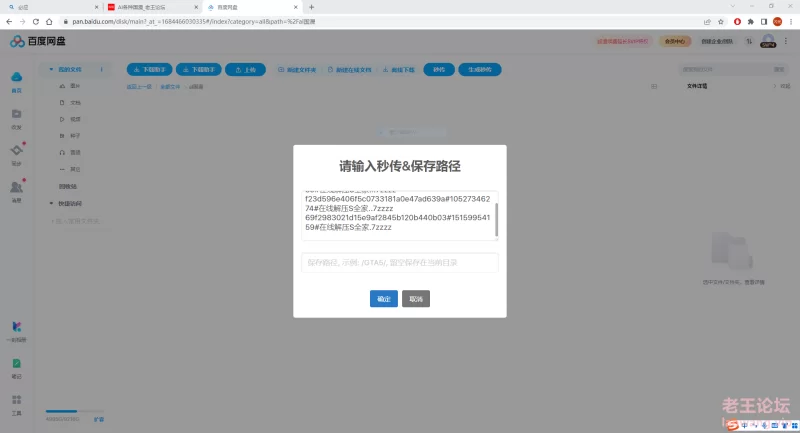Open the 我的文件 more options dots
Viewport: 800px width, 433px height.
click(102, 69)
